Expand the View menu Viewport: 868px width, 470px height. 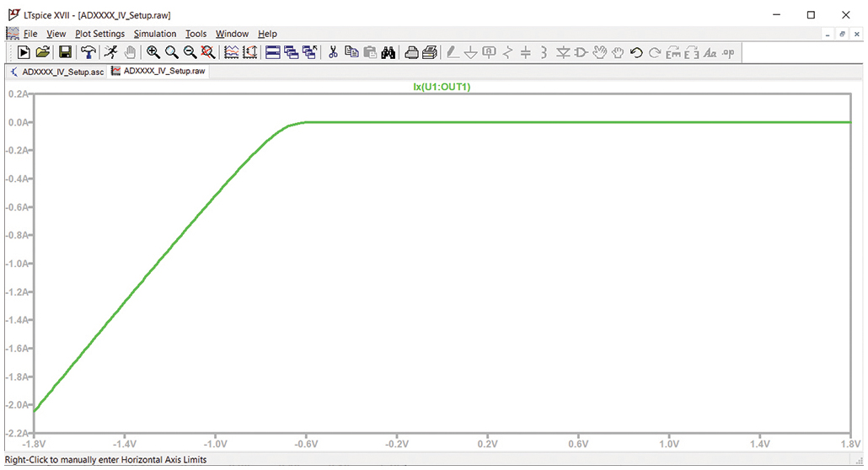[x=56, y=34]
